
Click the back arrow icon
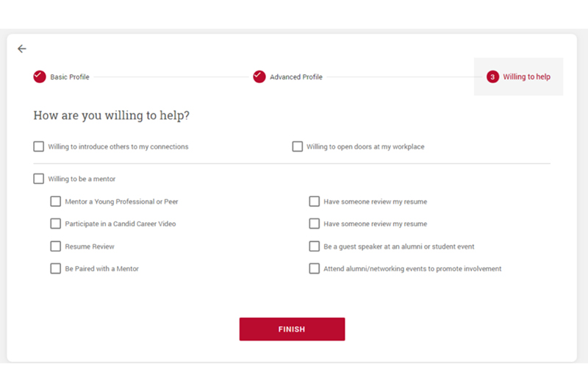22,49
